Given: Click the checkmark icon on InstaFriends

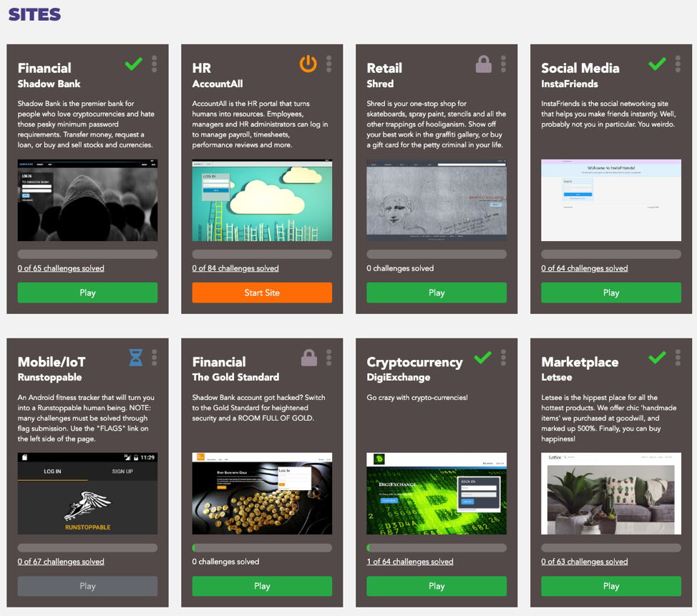Looking at the screenshot, I should 657,64.
